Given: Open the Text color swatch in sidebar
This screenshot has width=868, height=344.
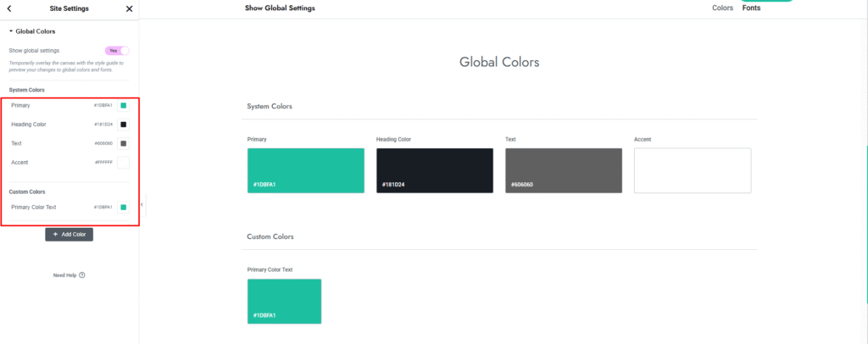Looking at the screenshot, I should [x=123, y=144].
